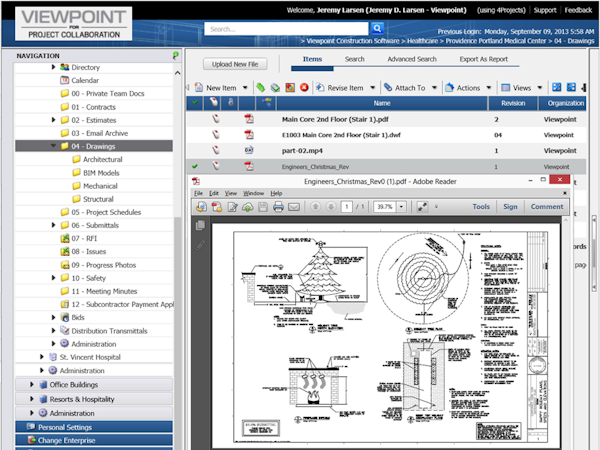Click the save disk icon in Adobe Reader

click(x=262, y=207)
